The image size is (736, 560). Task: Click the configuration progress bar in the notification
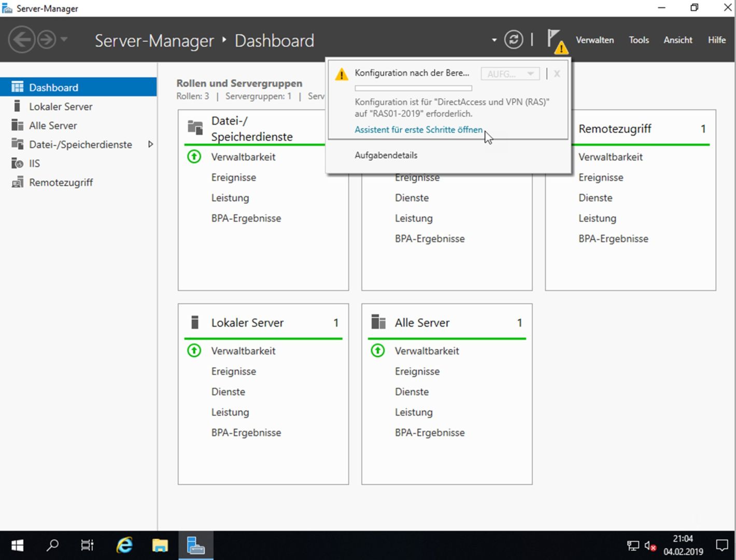[413, 88]
